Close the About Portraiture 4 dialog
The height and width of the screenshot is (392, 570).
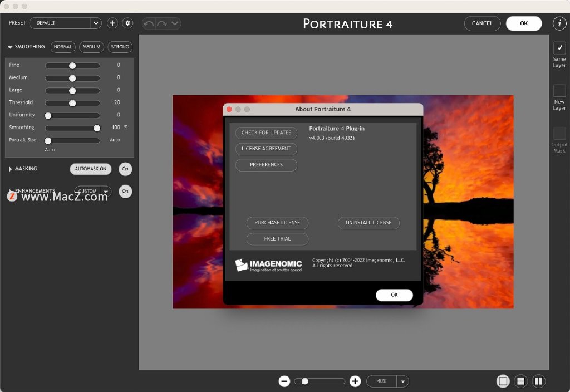tap(229, 110)
